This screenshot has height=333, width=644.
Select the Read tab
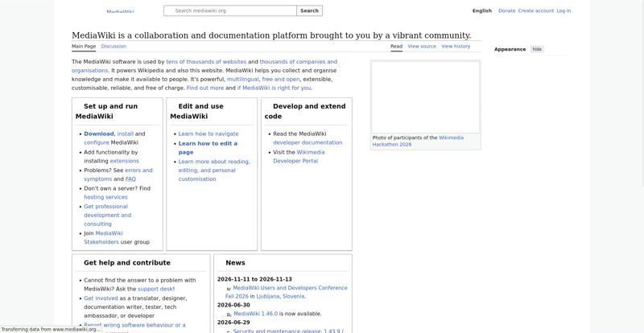396,47
